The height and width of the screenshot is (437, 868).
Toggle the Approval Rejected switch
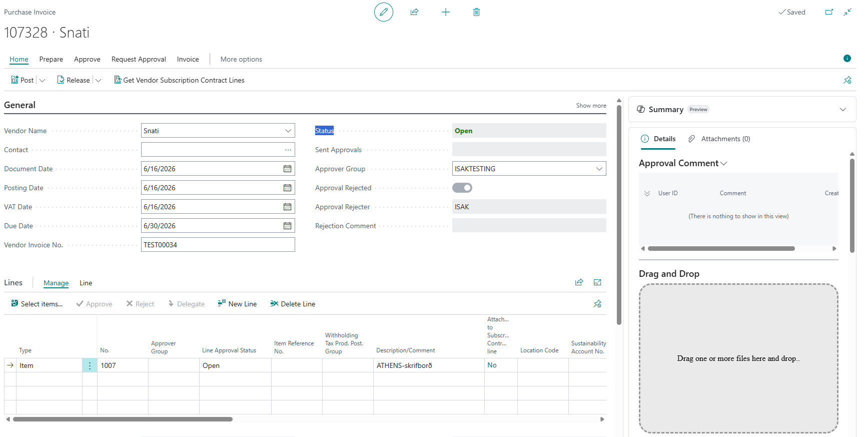point(462,188)
